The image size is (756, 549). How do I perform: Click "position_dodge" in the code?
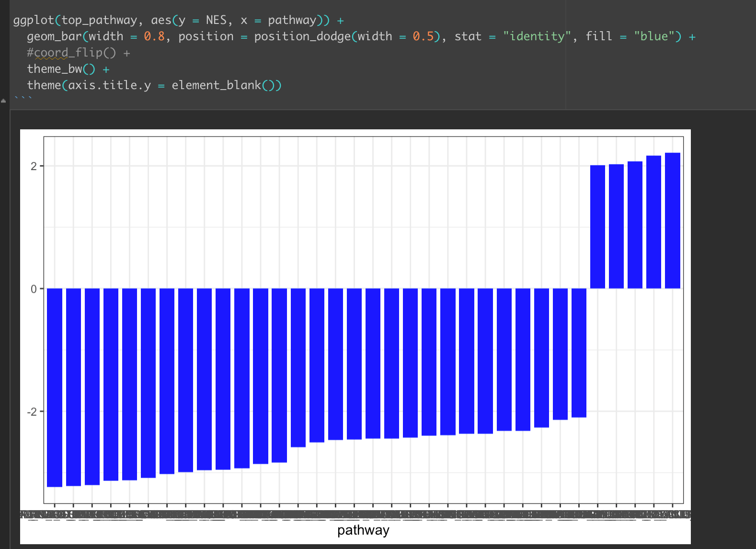[302, 36]
